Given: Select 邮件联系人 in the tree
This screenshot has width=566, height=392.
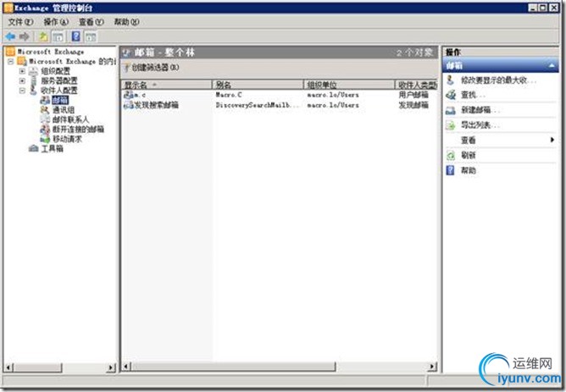Looking at the screenshot, I should (x=70, y=119).
